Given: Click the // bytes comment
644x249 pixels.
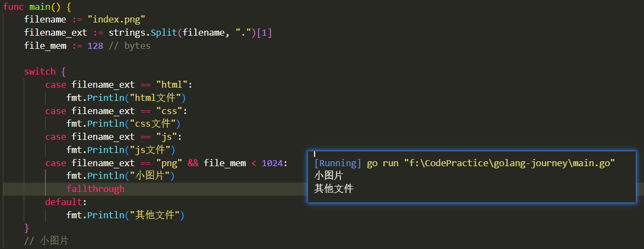Looking at the screenshot, I should [x=129, y=46].
